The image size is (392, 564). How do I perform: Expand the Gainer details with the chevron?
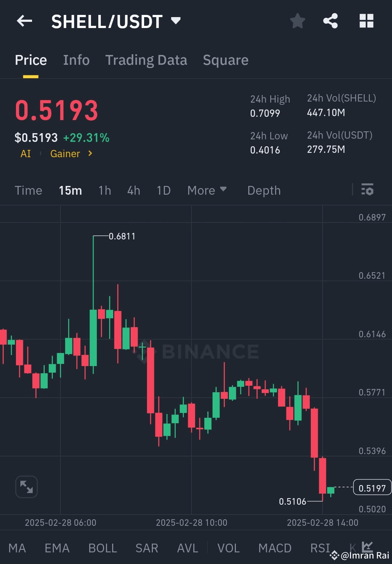pyautogui.click(x=90, y=154)
